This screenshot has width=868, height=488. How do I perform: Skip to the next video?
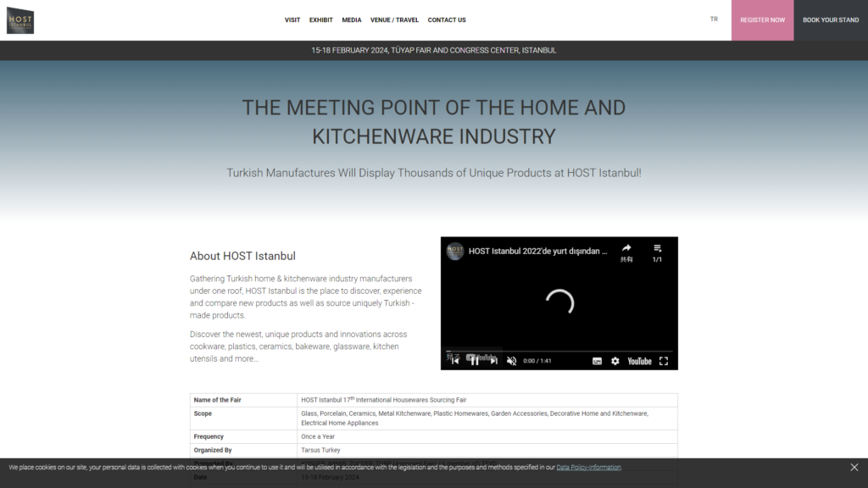[x=493, y=361]
